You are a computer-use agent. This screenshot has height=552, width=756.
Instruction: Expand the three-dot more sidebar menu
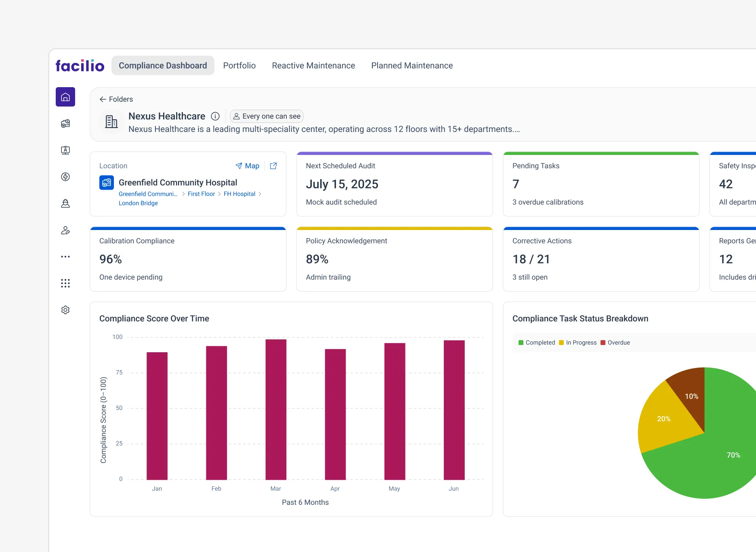tap(65, 257)
